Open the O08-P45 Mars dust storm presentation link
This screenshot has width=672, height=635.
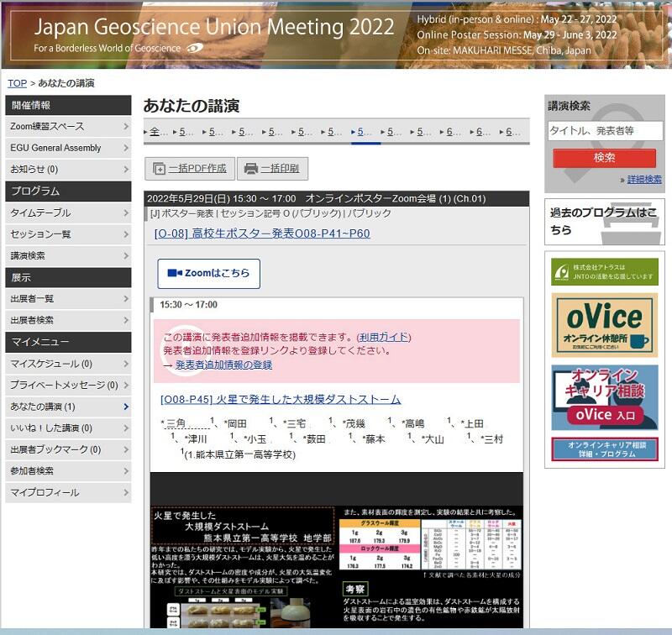[x=281, y=400]
